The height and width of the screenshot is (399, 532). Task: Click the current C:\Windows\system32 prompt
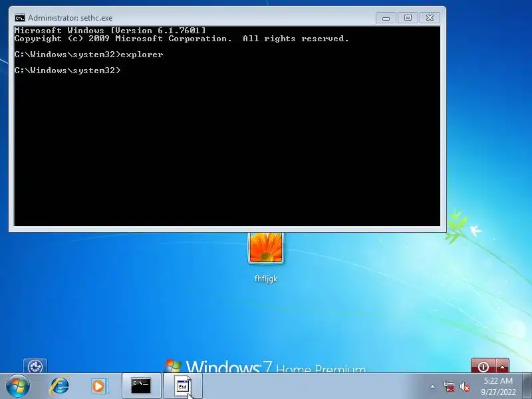click(67, 70)
